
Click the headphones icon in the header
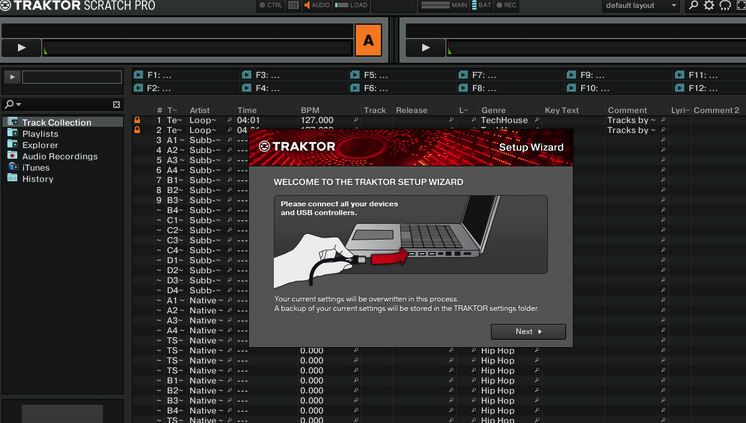tap(725, 6)
